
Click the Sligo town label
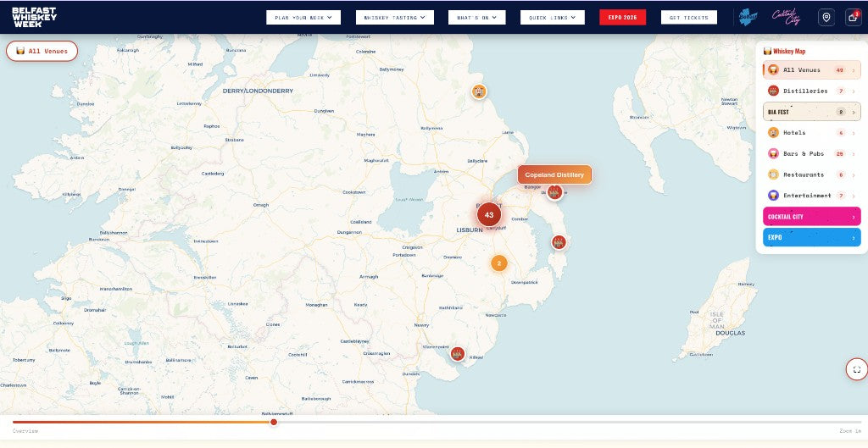(66, 298)
